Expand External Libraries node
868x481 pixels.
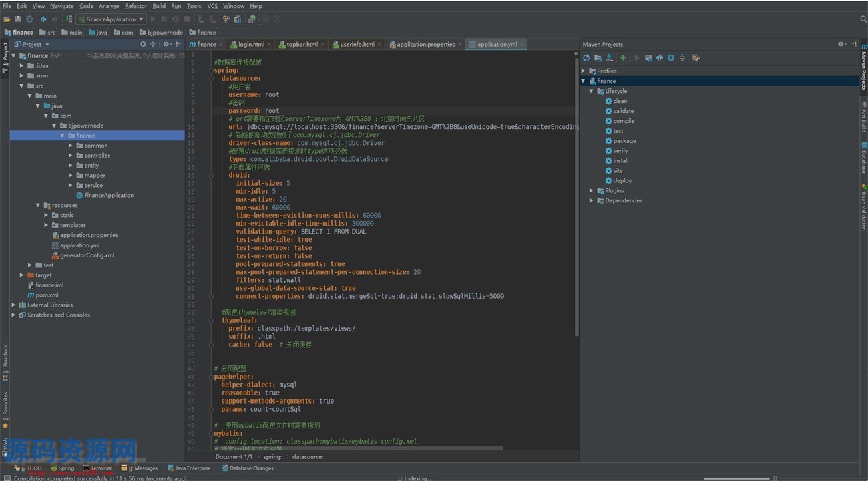click(14, 305)
